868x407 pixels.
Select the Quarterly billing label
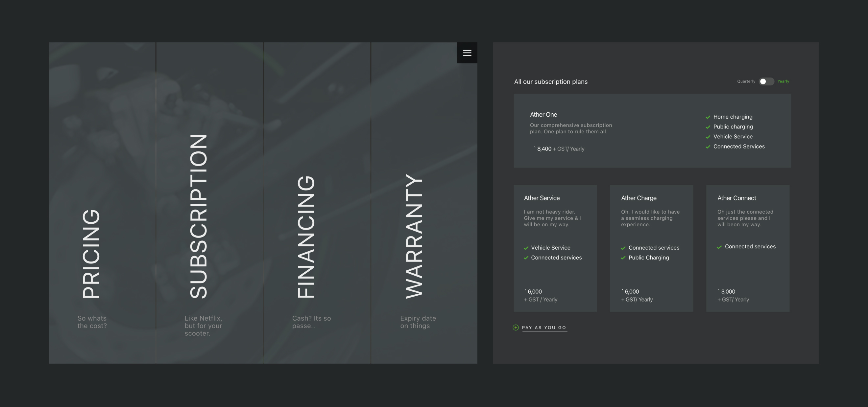click(746, 81)
